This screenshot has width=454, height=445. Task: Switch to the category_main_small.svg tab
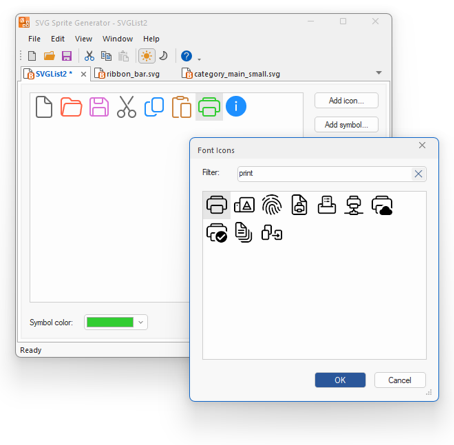(x=231, y=74)
